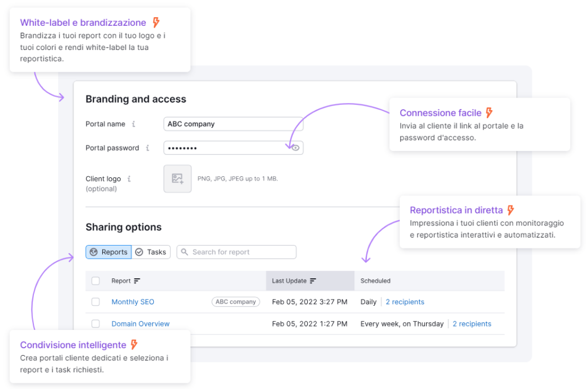Check the Monthly SEO report row checkbox

pos(96,302)
